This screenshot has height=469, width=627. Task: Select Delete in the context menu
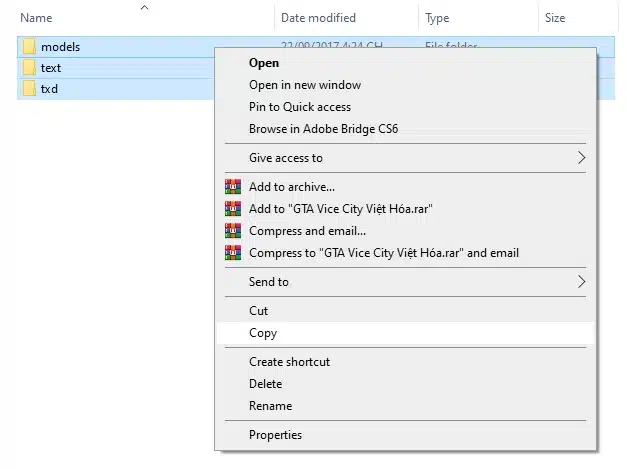[265, 384]
